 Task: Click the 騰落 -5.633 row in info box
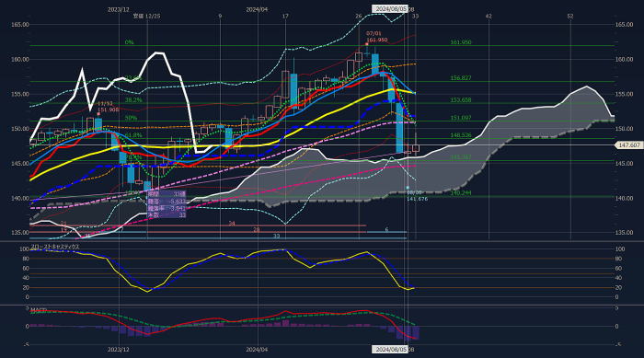[167, 202]
